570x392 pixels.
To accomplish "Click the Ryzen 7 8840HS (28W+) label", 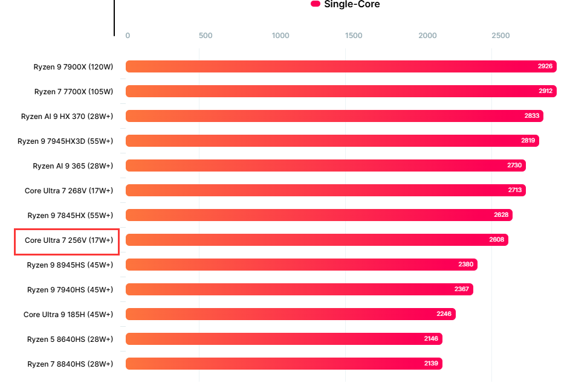I will click(x=70, y=364).
